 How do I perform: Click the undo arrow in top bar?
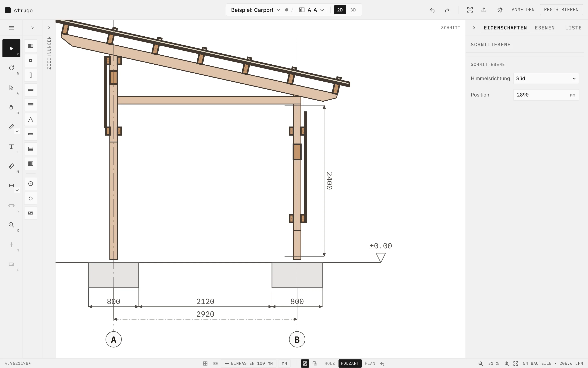[x=432, y=10]
